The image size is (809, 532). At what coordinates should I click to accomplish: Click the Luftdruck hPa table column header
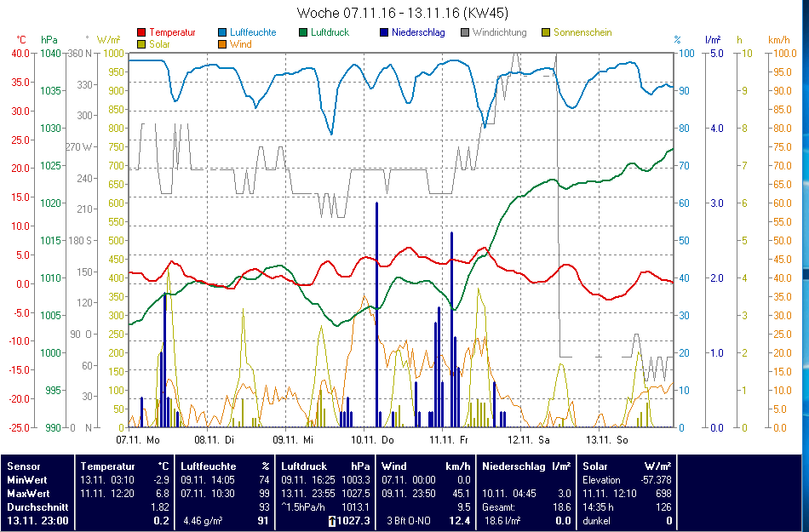(327, 466)
